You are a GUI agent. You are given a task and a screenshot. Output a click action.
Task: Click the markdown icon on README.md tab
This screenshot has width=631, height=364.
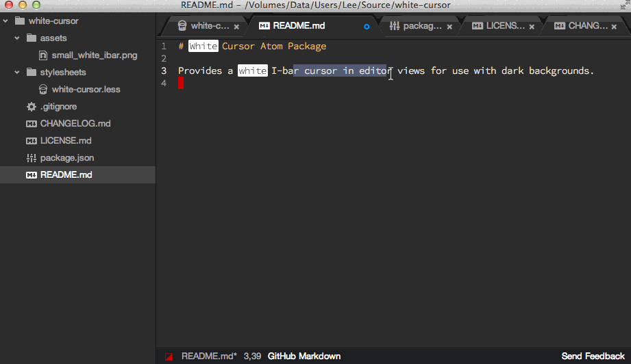tap(264, 26)
